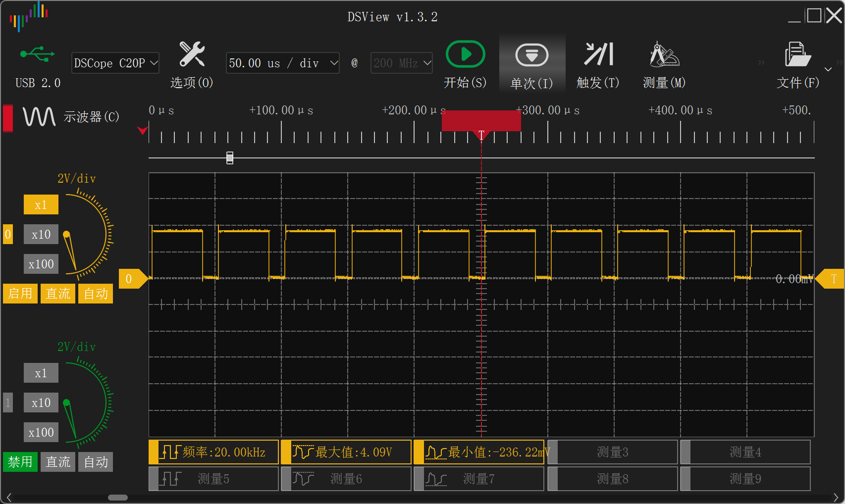Click the min value (最小值) measurement icon
The height and width of the screenshot is (504, 845).
[x=436, y=452]
